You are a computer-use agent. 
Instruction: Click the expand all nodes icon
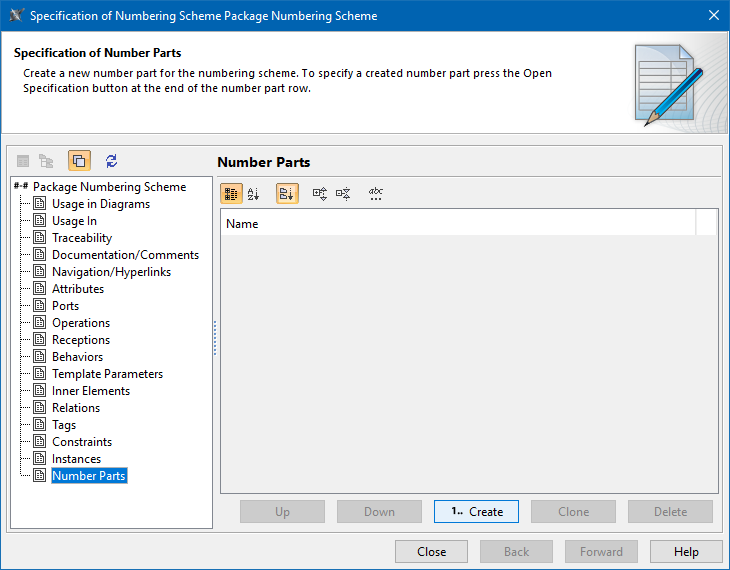pyautogui.click(x=320, y=195)
